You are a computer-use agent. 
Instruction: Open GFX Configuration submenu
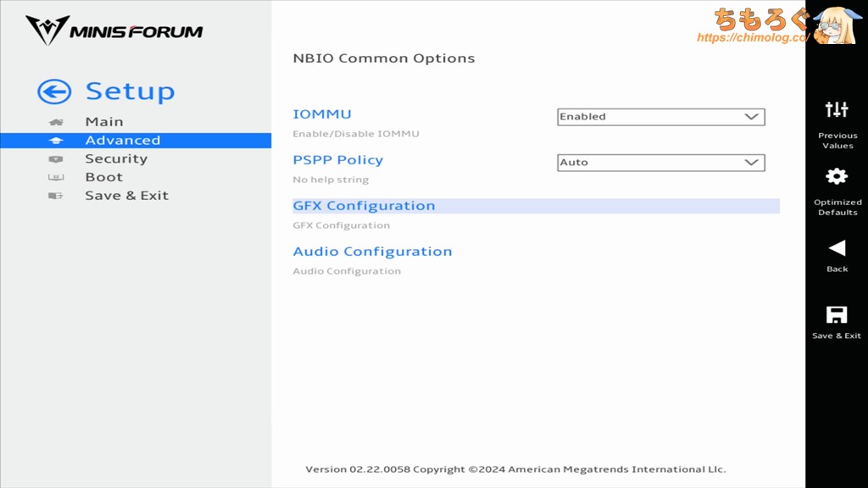coord(364,206)
